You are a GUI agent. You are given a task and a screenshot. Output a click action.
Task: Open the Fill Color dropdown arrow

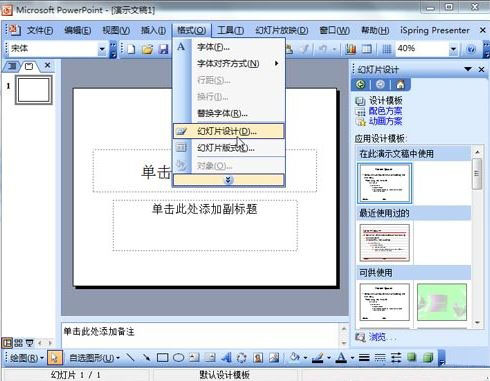[305, 358]
